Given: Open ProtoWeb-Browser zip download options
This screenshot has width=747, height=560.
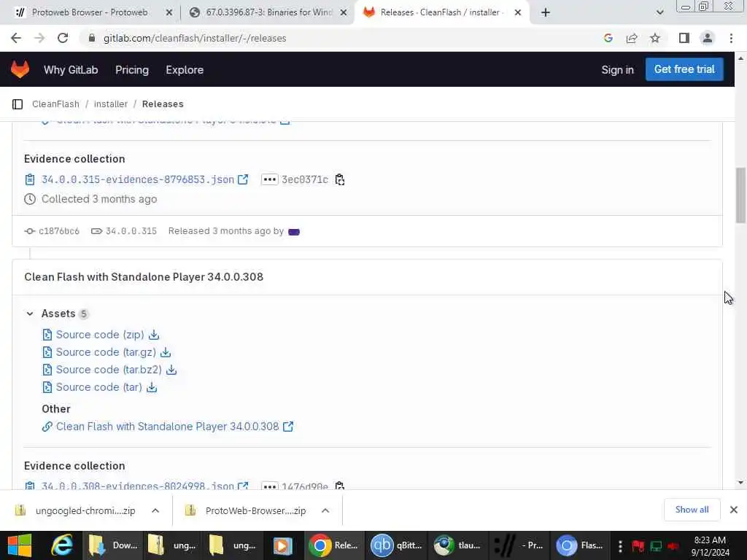Looking at the screenshot, I should coord(325,510).
